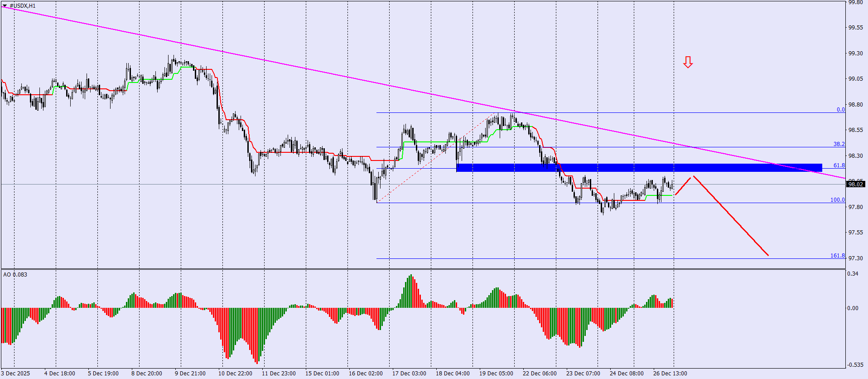
Task: Click the Fibonacci 100.0 level label
Action: (837, 200)
